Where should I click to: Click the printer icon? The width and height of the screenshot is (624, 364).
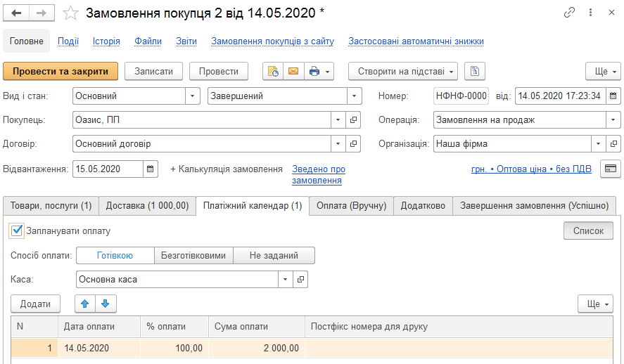tap(314, 71)
